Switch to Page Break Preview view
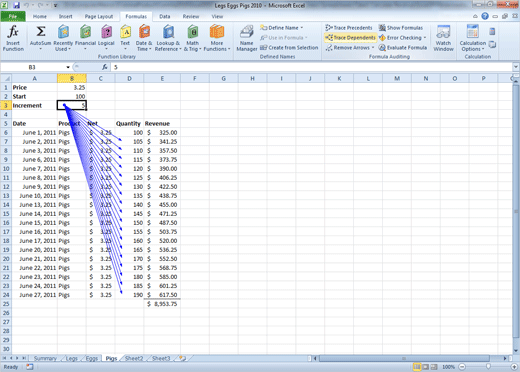The width and height of the screenshot is (520, 372). coord(434,367)
